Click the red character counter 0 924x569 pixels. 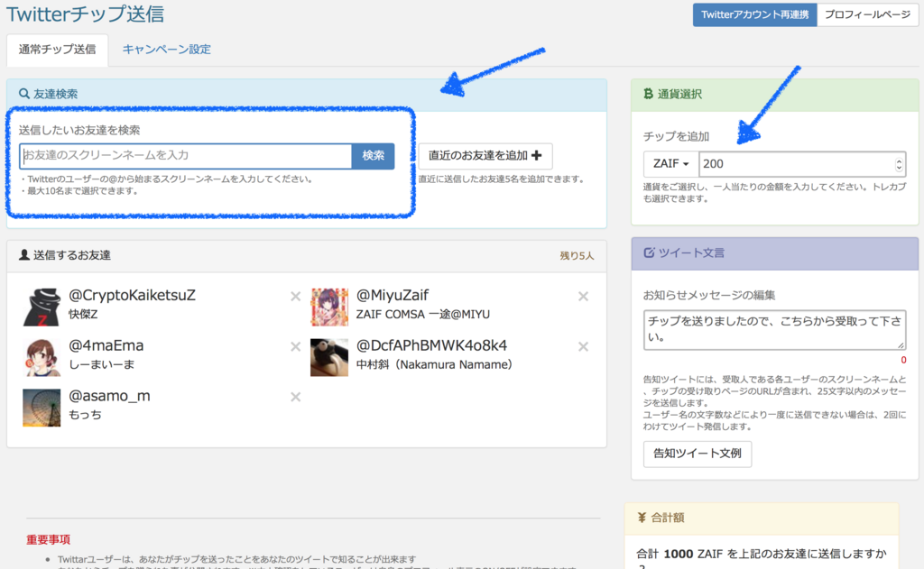click(902, 360)
